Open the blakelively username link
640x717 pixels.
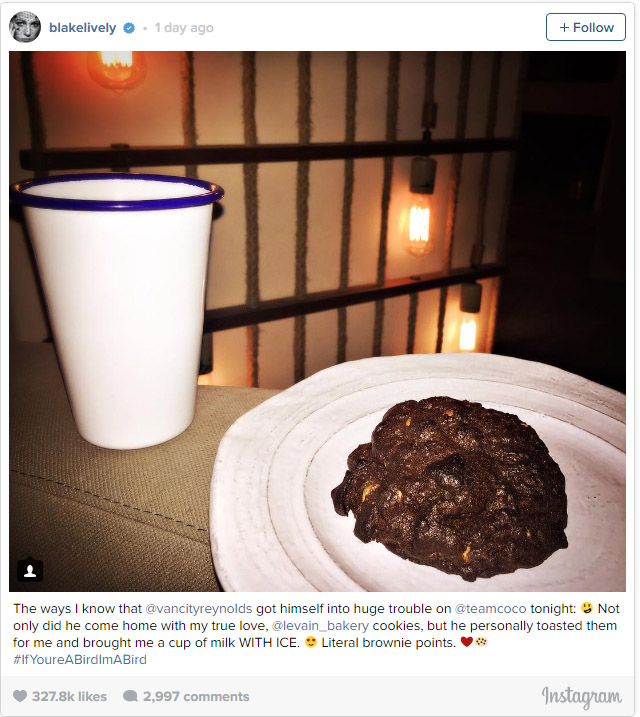click(x=83, y=28)
